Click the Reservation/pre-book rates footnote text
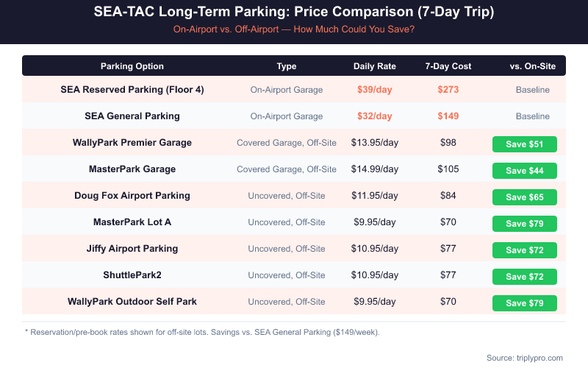This screenshot has height=368, width=588. point(202,333)
